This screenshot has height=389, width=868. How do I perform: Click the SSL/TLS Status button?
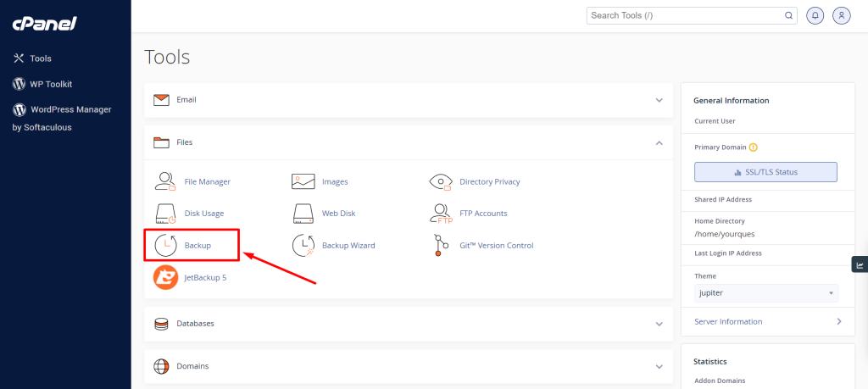[x=765, y=172]
